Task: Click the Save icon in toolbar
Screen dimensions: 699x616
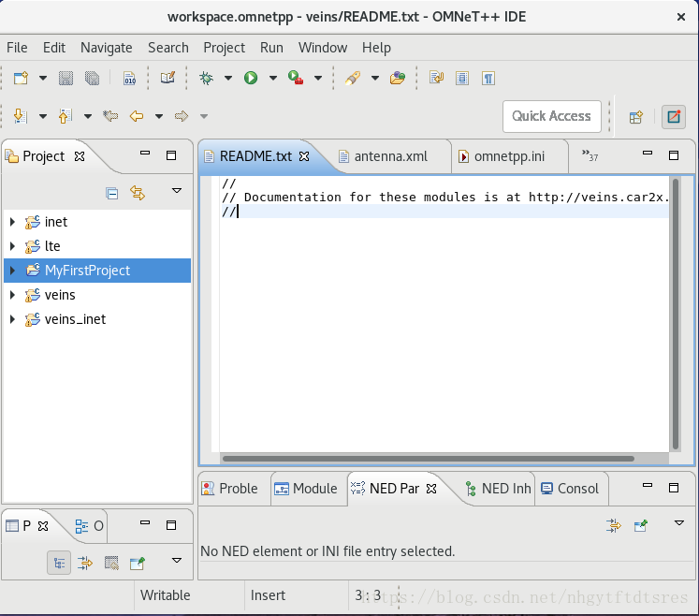Action: 66,78
